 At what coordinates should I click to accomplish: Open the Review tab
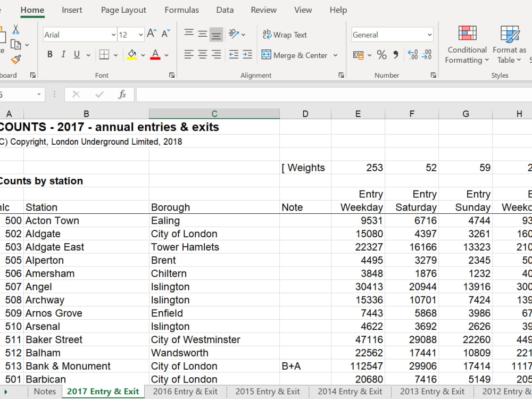point(264,10)
